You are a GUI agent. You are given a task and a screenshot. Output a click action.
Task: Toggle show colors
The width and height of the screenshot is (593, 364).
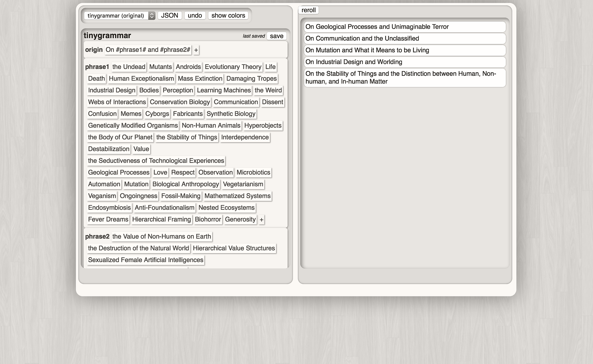click(x=228, y=15)
